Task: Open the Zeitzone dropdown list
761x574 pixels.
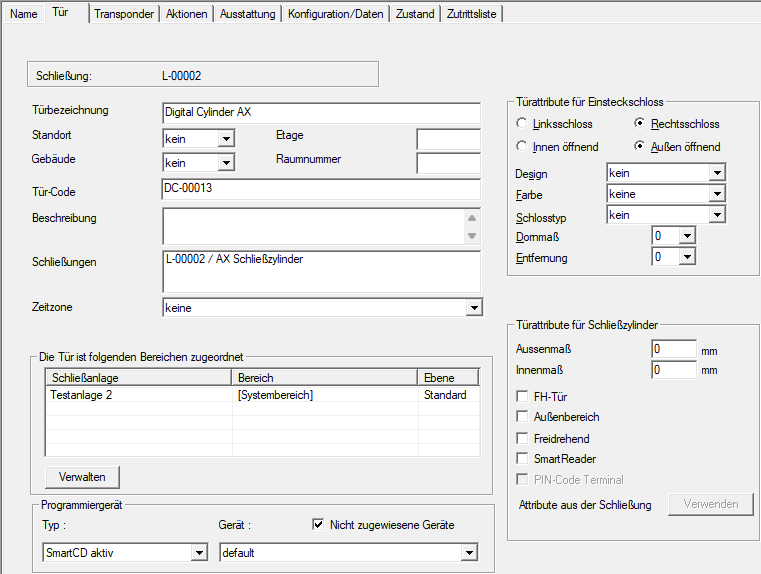Action: (474, 309)
